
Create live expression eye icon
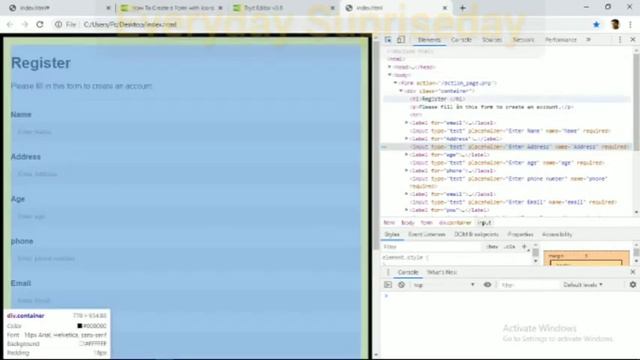pyautogui.click(x=487, y=284)
